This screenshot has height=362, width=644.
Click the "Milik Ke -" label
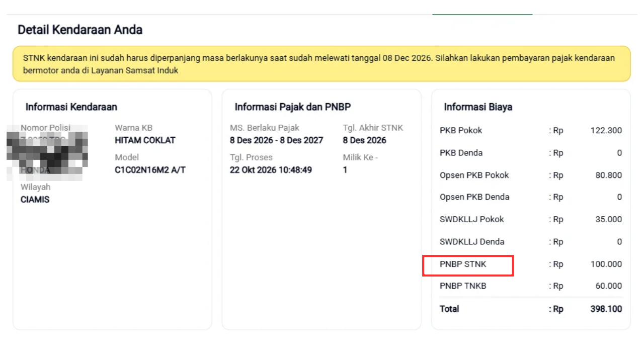pos(360,157)
